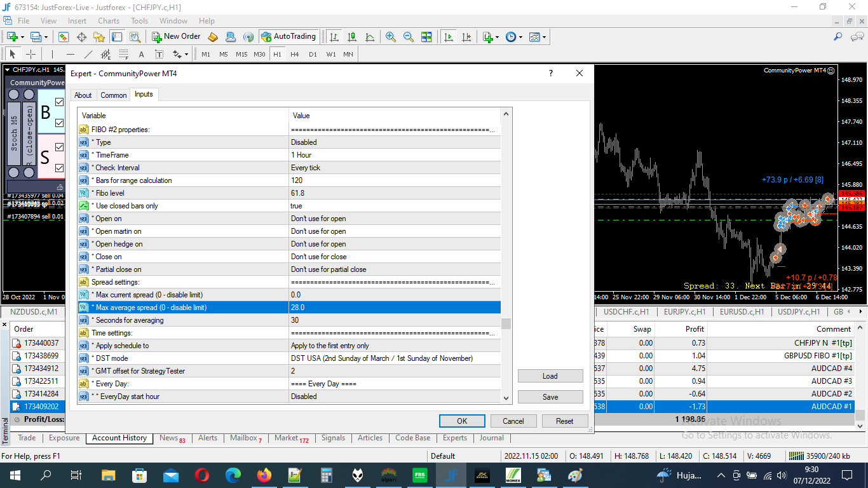Click the inputs list scrollbar down arrow
The image size is (868, 488).
[506, 398]
